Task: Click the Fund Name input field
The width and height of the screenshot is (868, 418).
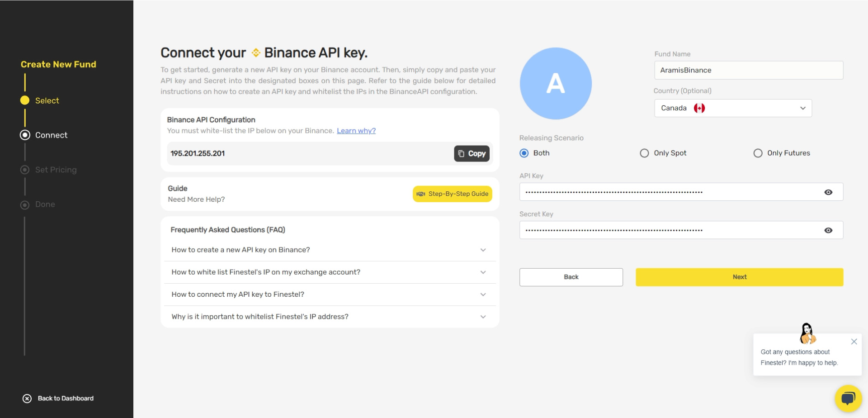Action: [749, 70]
